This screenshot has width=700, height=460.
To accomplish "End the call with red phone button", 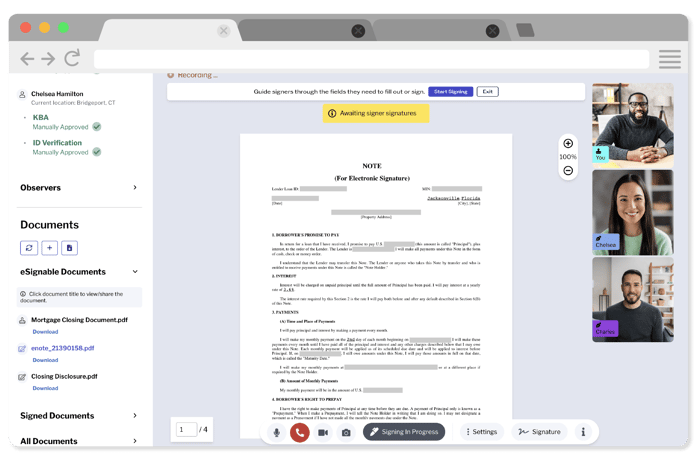I will 300,432.
